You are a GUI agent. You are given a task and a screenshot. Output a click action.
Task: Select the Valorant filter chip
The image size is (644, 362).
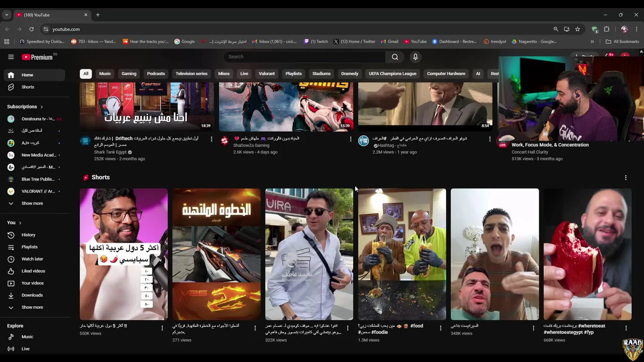coord(267,73)
